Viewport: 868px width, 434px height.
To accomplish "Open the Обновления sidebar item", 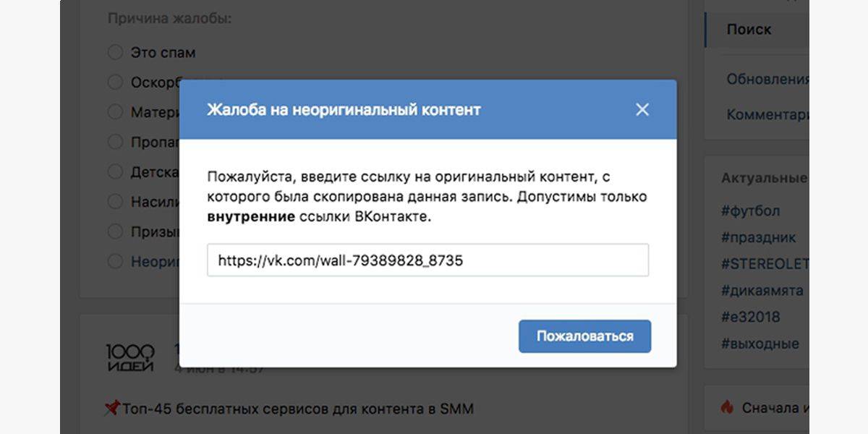I will (x=767, y=80).
